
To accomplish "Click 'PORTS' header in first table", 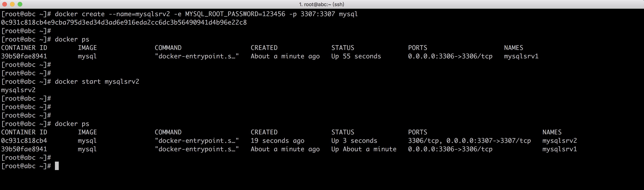I will point(417,48).
